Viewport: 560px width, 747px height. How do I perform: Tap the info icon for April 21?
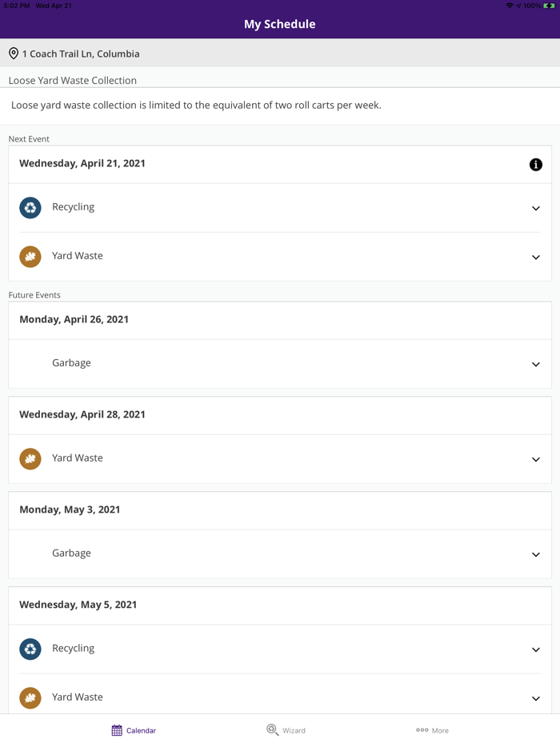tap(536, 165)
